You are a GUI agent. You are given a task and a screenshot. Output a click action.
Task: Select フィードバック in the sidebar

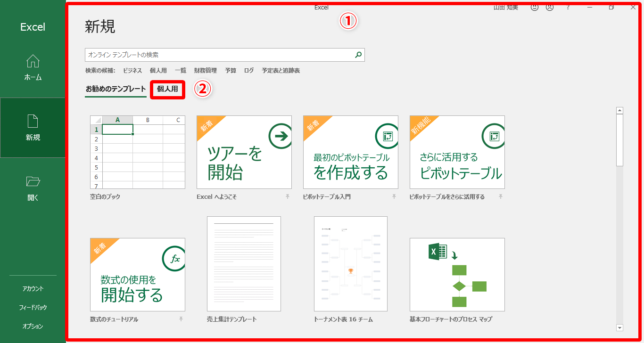pos(33,307)
